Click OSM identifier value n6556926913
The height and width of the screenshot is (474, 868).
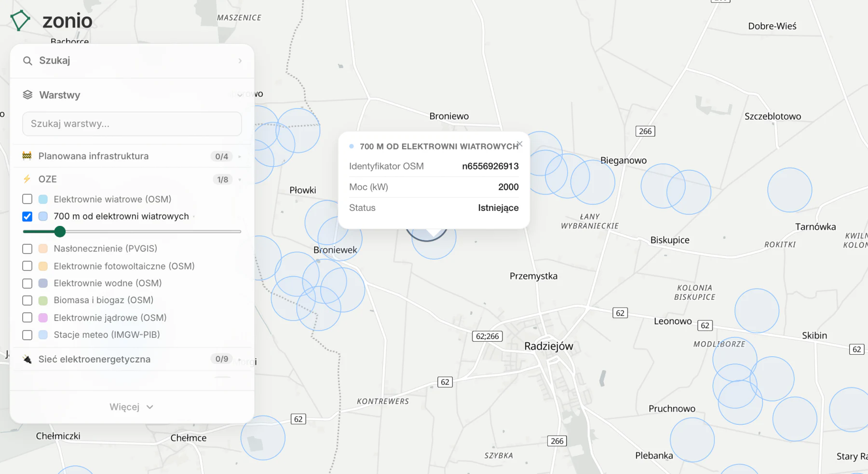(490, 166)
